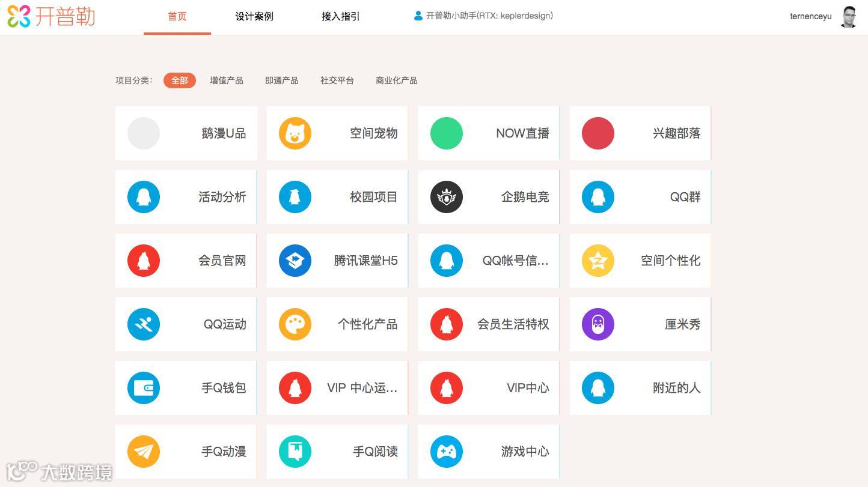Open the 个性化产品 project name

coord(368,324)
